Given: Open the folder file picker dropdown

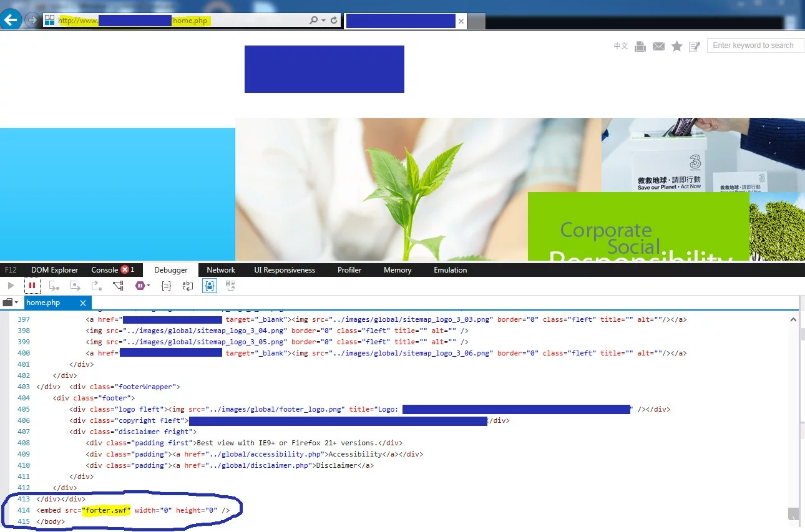Looking at the screenshot, I should coord(10,302).
